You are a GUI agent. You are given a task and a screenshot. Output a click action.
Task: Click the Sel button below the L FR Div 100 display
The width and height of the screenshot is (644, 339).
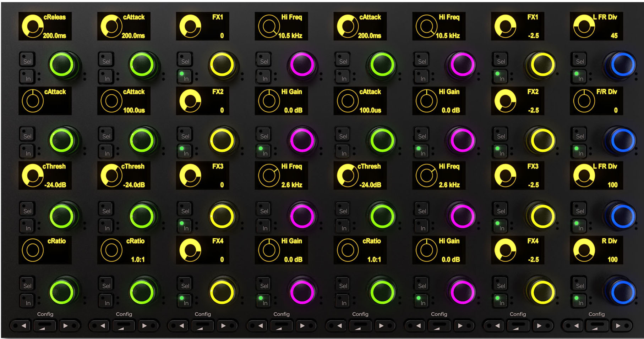point(579,209)
